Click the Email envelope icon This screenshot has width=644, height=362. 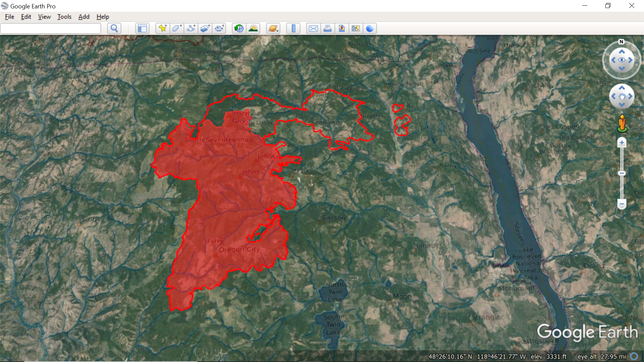[x=313, y=28]
